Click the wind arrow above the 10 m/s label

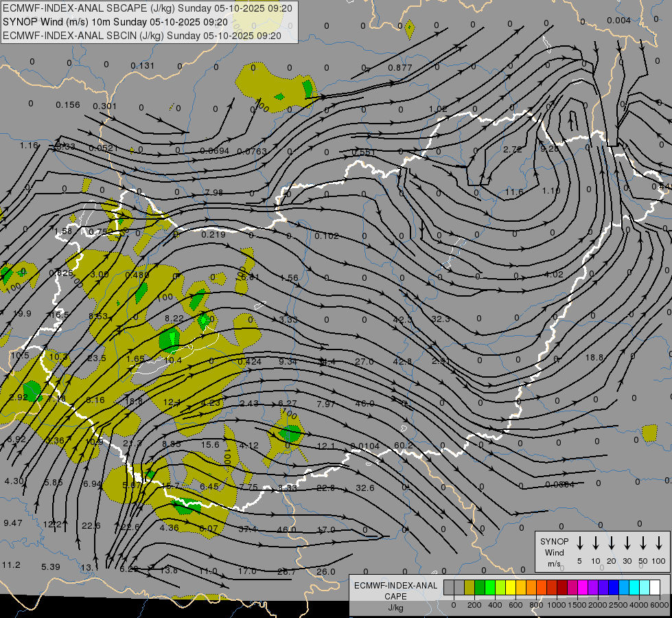(x=596, y=543)
